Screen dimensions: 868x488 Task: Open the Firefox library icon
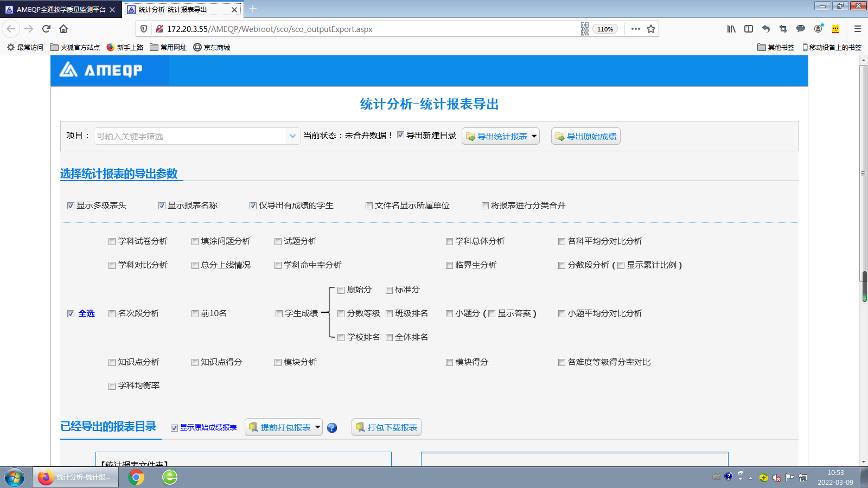(x=731, y=29)
